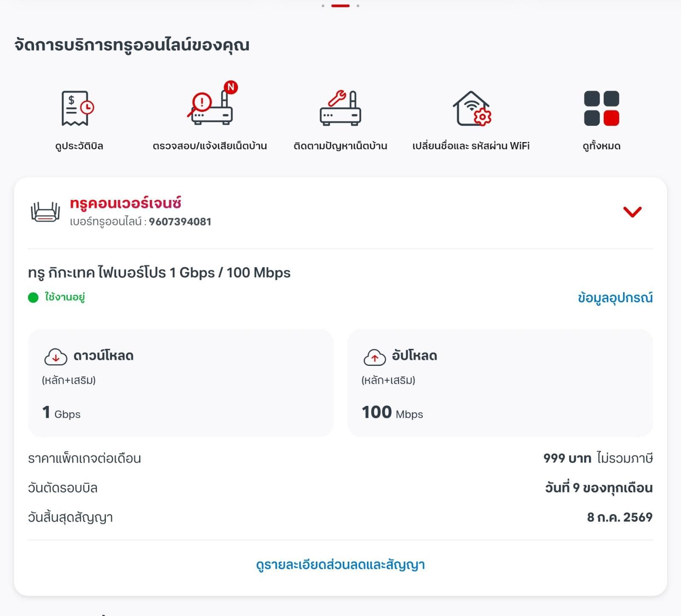Tap the upload cloud icon

click(x=375, y=357)
